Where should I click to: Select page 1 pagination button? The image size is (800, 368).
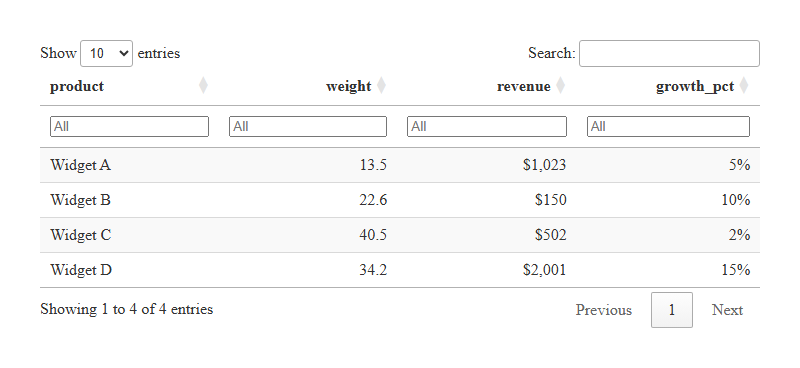point(671,310)
